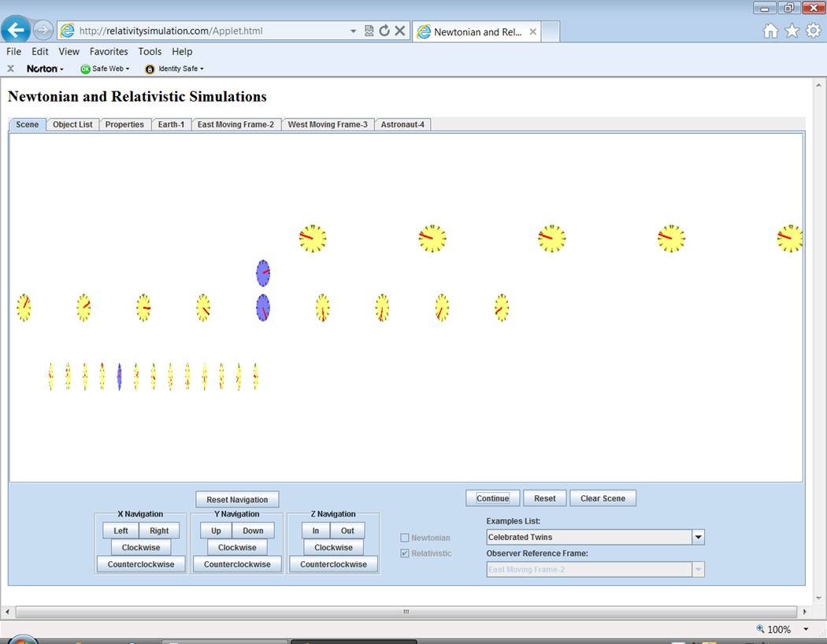Image resolution: width=827 pixels, height=644 pixels.
Task: Click the Clear Scene button
Action: (x=603, y=498)
